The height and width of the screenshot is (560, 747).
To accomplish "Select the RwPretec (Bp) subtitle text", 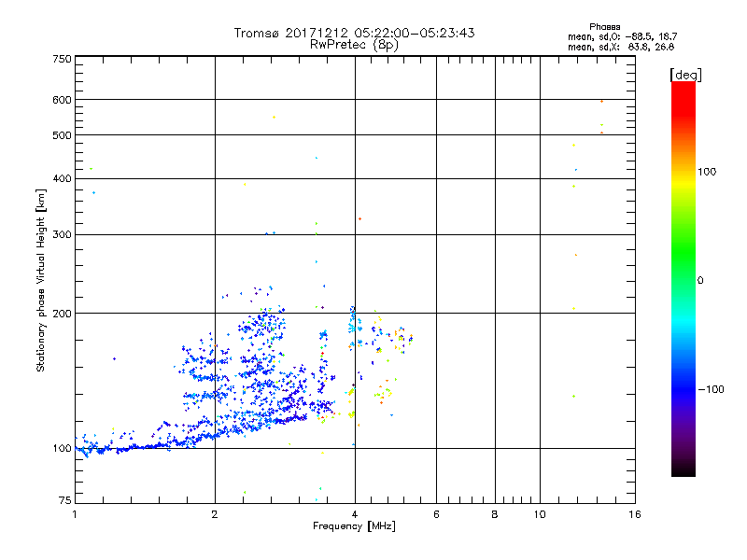I will pos(354,44).
